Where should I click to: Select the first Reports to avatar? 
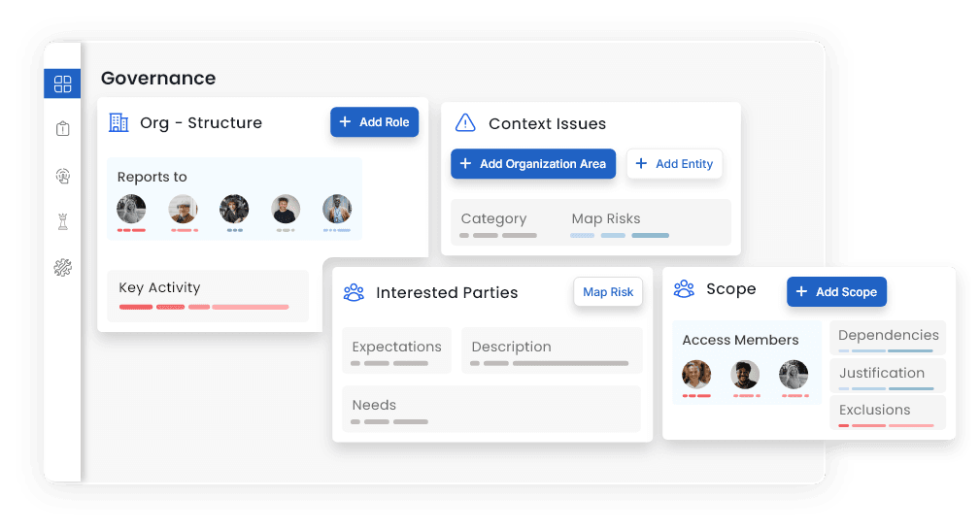pyautogui.click(x=131, y=209)
